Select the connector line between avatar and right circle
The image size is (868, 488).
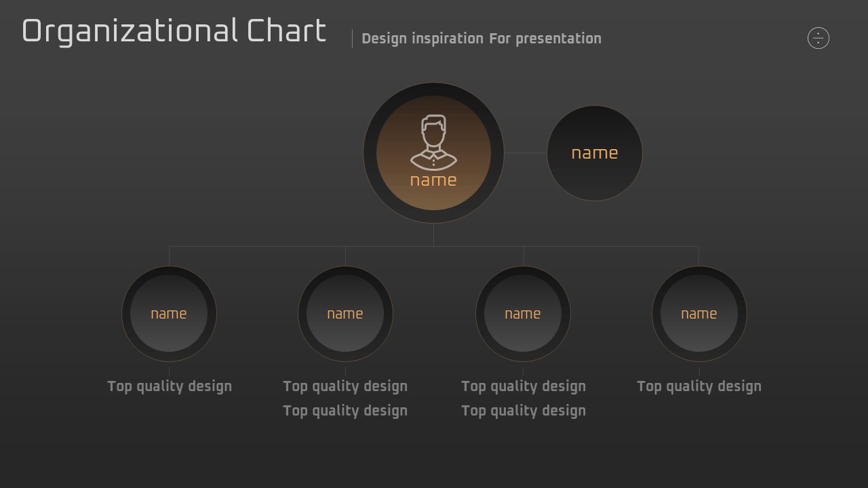pyautogui.click(x=526, y=153)
